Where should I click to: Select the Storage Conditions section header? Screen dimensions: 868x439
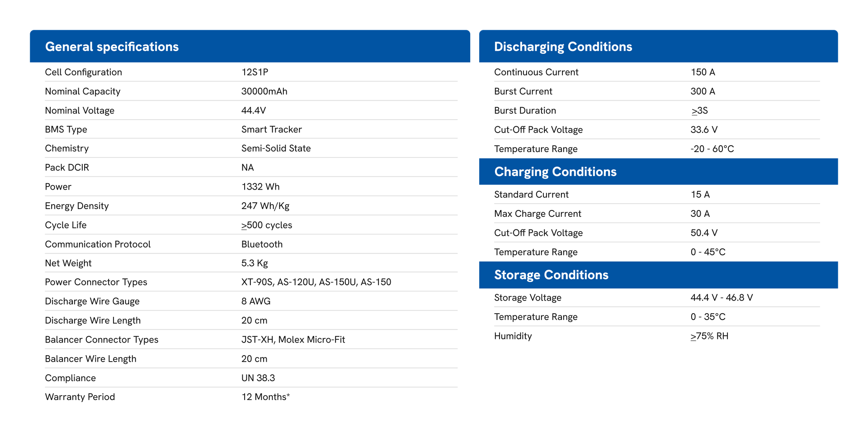coord(551,275)
